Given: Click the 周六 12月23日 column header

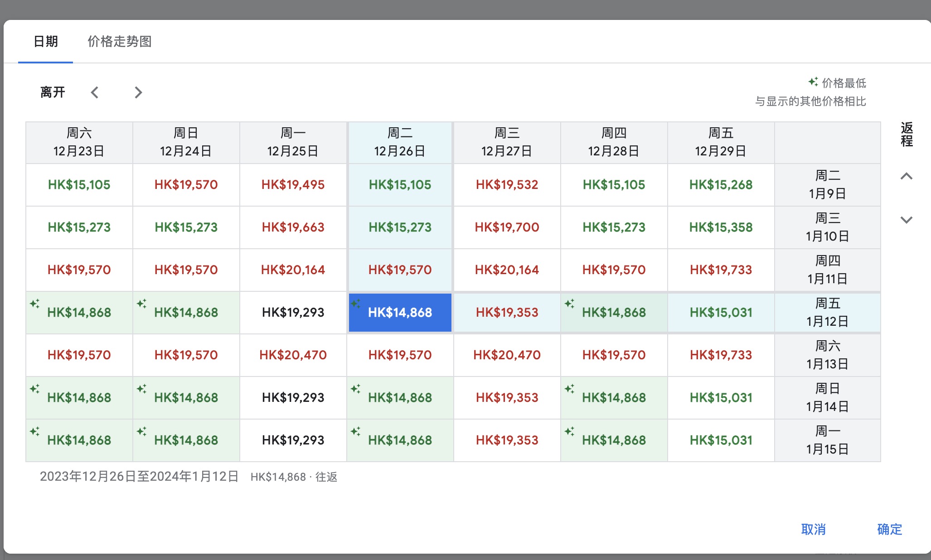Looking at the screenshot, I should point(79,142).
